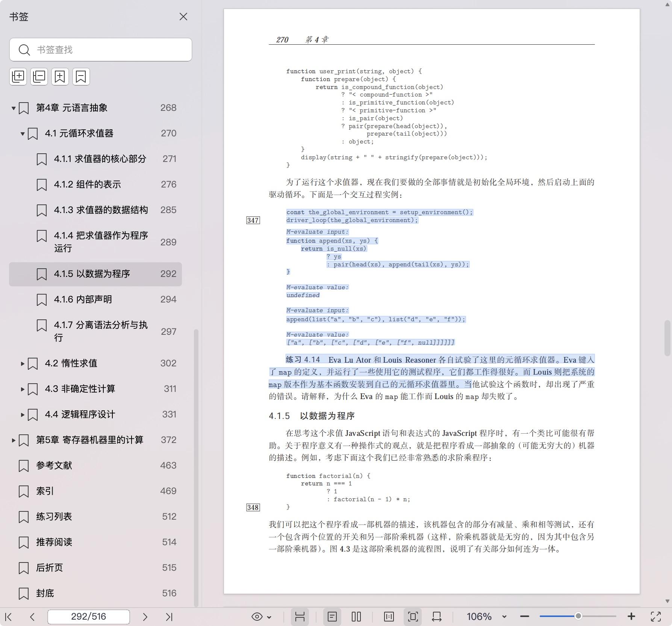Image resolution: width=672 pixels, height=626 pixels.
Task: Open bookmark 4.1.1 求值器的核心部分
Action: (x=95, y=159)
